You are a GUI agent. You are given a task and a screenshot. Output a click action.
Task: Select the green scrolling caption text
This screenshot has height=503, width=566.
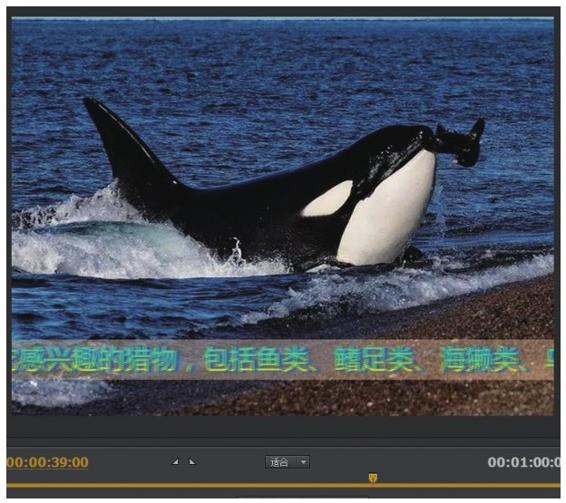pos(282,360)
